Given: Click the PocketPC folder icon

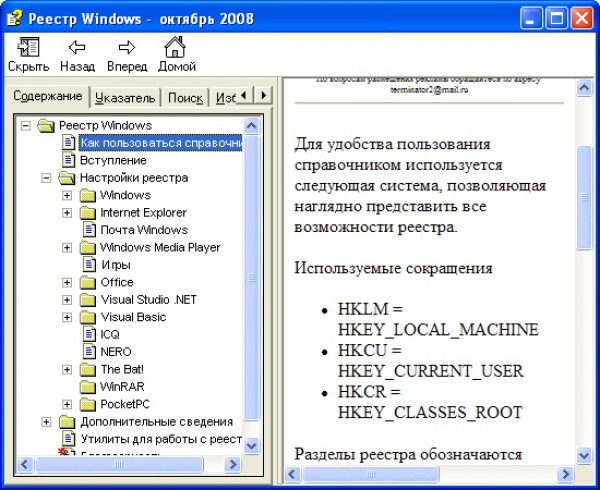Looking at the screenshot, I should pyautogui.click(x=88, y=404).
